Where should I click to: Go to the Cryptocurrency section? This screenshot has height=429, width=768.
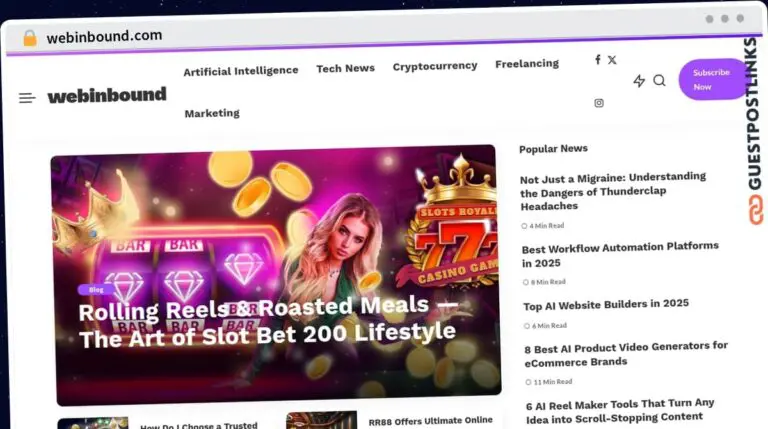[x=434, y=66]
